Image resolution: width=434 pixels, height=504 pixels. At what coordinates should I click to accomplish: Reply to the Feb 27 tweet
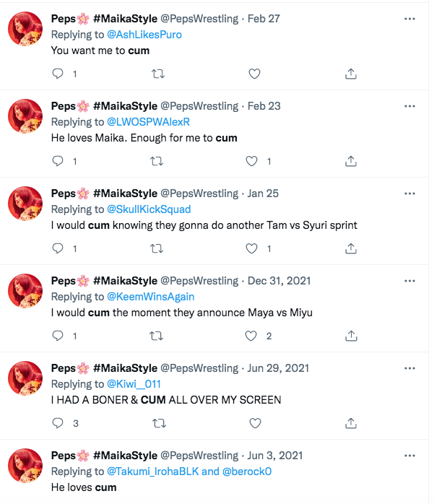58,74
